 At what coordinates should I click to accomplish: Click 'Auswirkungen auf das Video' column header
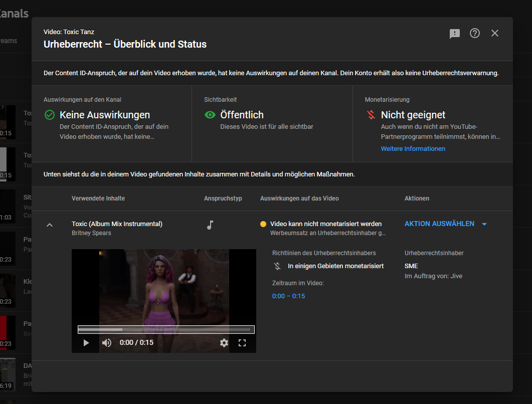click(x=299, y=198)
